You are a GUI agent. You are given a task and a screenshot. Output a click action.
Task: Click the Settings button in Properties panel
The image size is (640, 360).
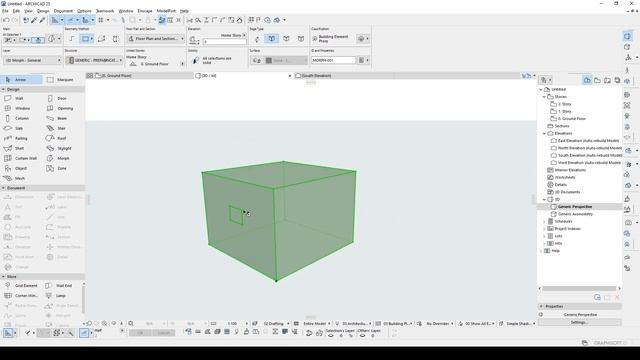tap(580, 322)
